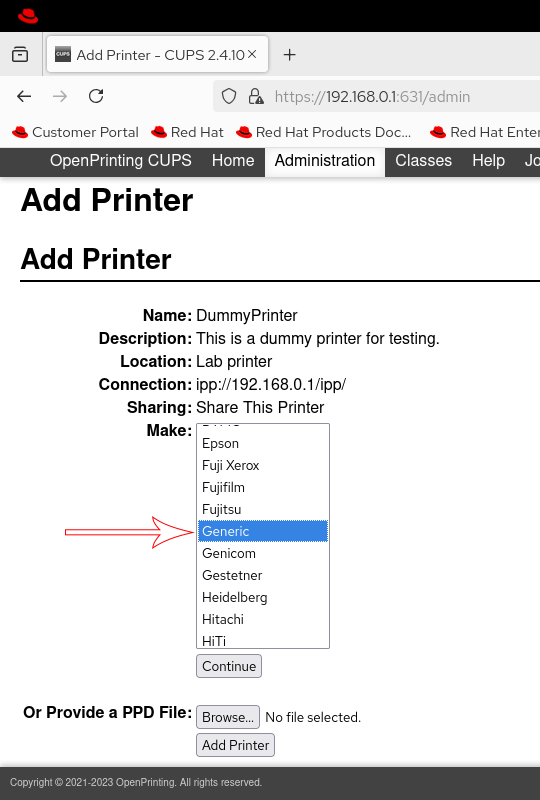This screenshot has height=800, width=540.
Task: Click the Continue button
Action: click(229, 666)
